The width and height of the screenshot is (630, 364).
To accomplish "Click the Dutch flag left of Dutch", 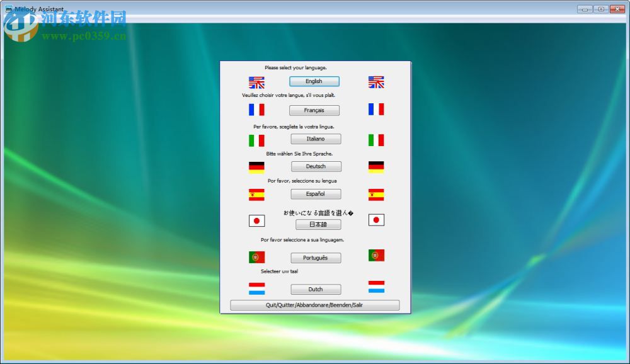I will tap(257, 288).
